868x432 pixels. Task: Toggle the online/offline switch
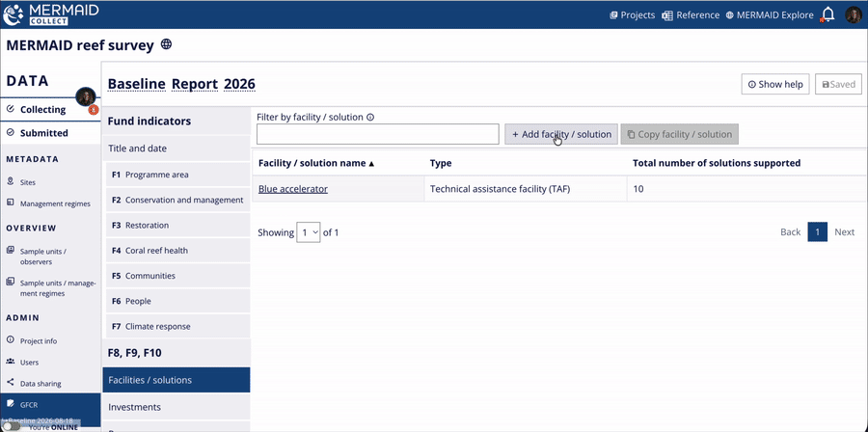pyautogui.click(x=12, y=426)
